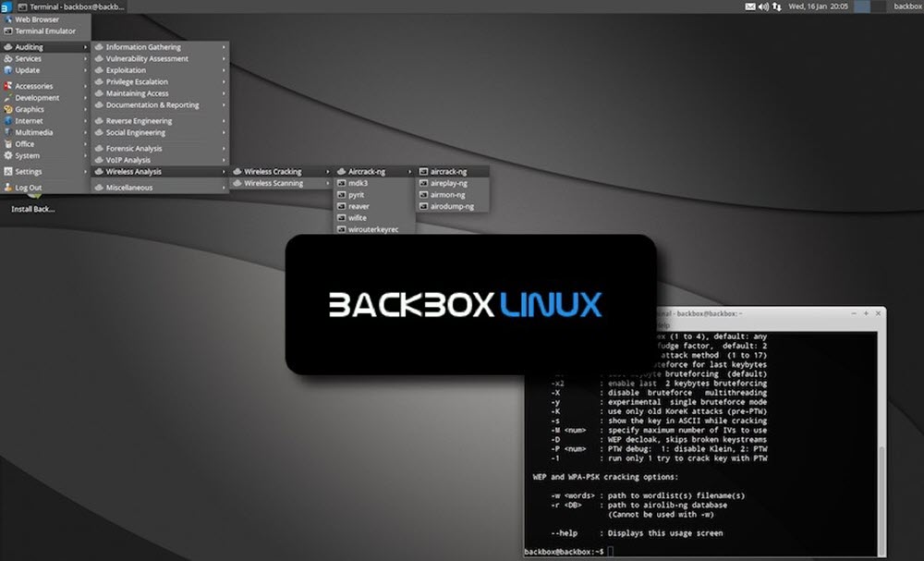This screenshot has height=561, width=924.
Task: Expand the Internet category
Action: click(46, 121)
